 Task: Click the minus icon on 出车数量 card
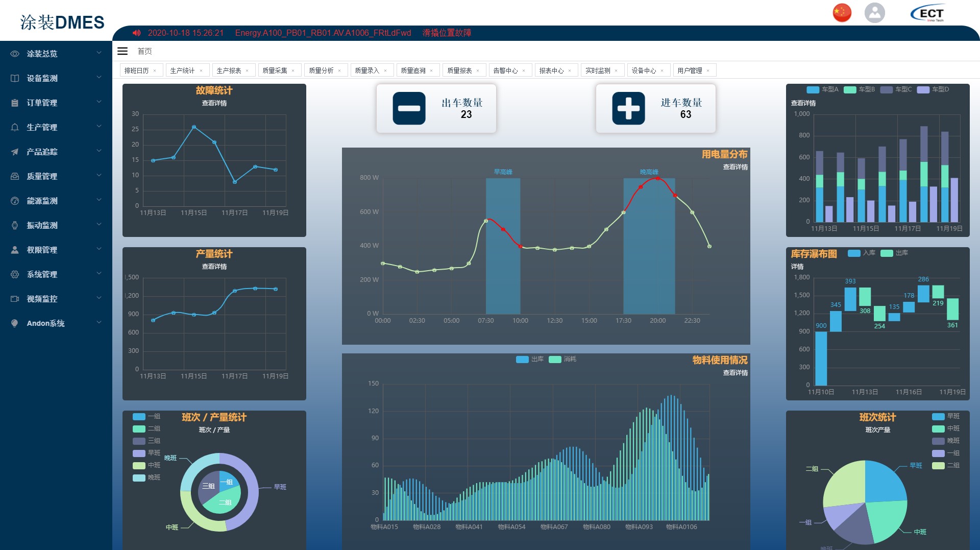click(x=409, y=108)
